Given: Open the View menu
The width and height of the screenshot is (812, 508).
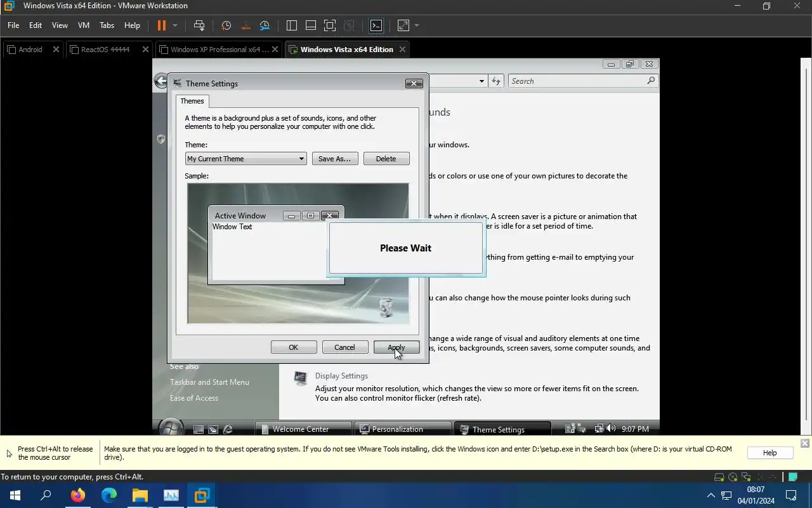Looking at the screenshot, I should 60,25.
